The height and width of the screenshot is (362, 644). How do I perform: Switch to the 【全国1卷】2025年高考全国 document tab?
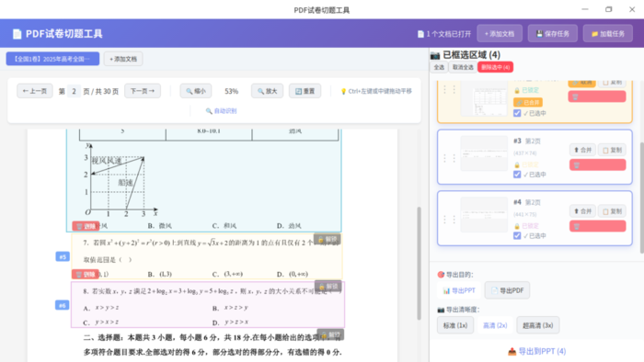[52, 59]
